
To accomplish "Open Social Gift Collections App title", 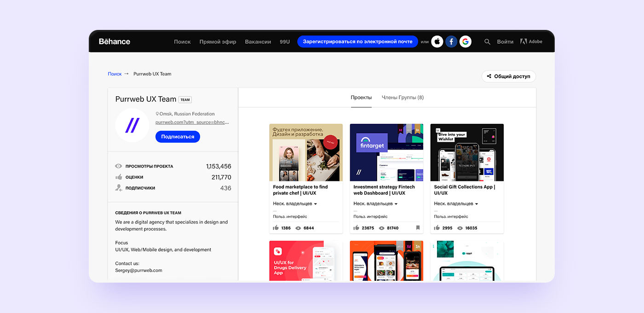I will tap(465, 190).
